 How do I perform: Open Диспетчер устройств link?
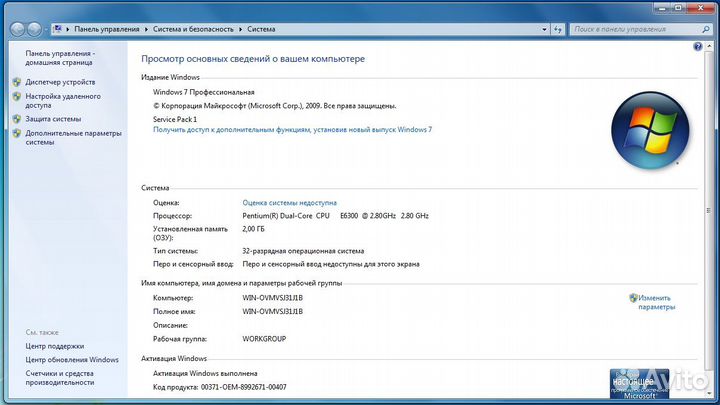[x=60, y=82]
